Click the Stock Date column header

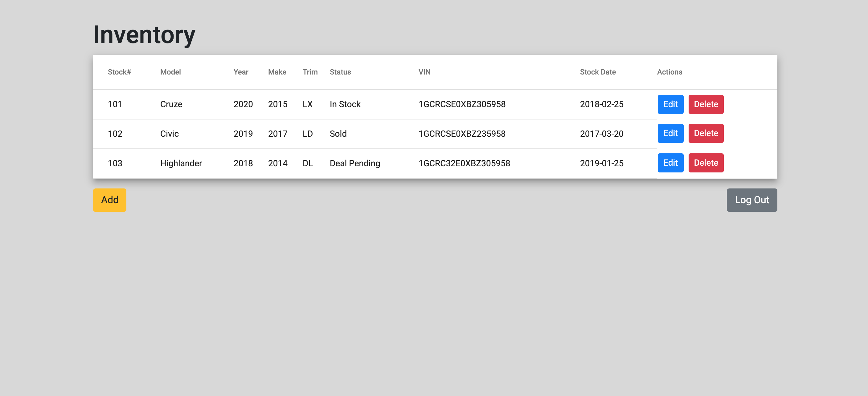[598, 72]
